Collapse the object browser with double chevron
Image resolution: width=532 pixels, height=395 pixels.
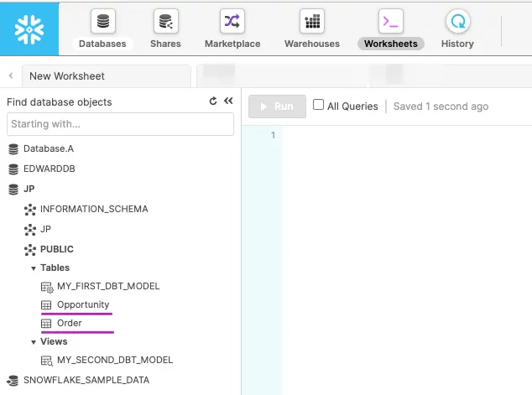[228, 101]
